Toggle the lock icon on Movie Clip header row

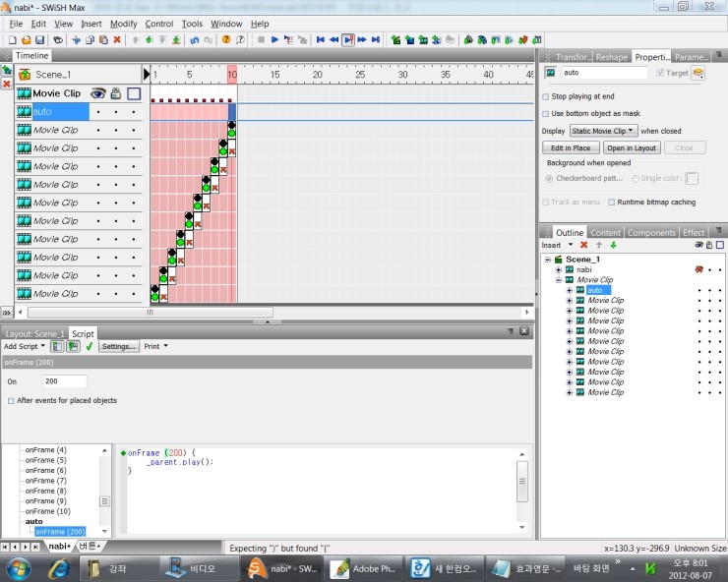click(x=116, y=93)
